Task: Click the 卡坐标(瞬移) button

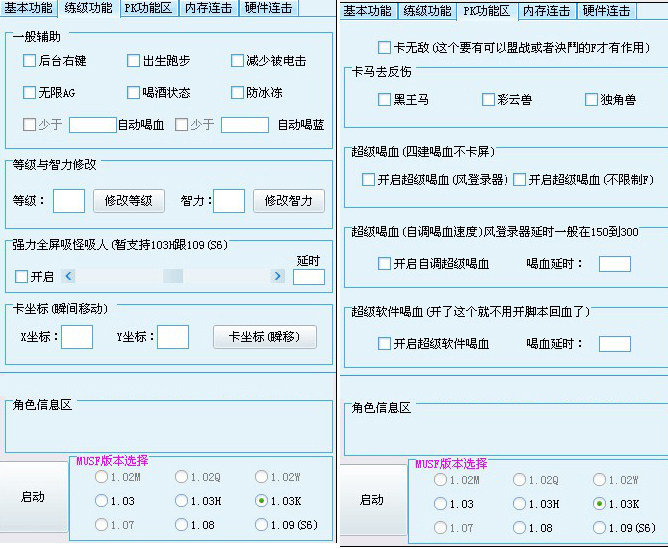Action: pyautogui.click(x=265, y=337)
